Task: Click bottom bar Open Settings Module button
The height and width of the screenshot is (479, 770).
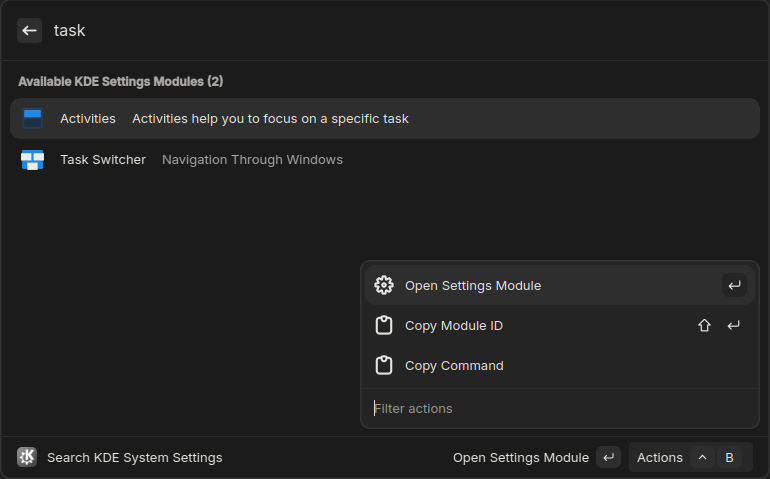Action: click(536, 457)
